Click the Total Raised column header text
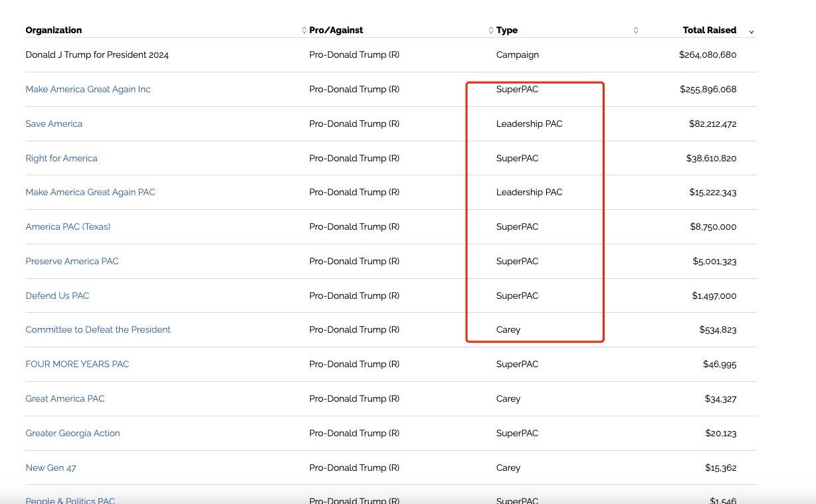This screenshot has width=816, height=504. point(709,31)
